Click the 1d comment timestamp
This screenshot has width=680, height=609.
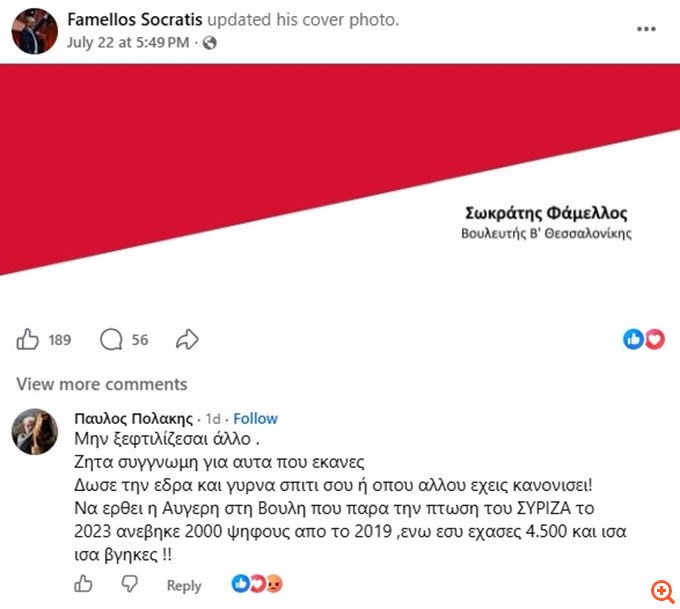coord(213,419)
